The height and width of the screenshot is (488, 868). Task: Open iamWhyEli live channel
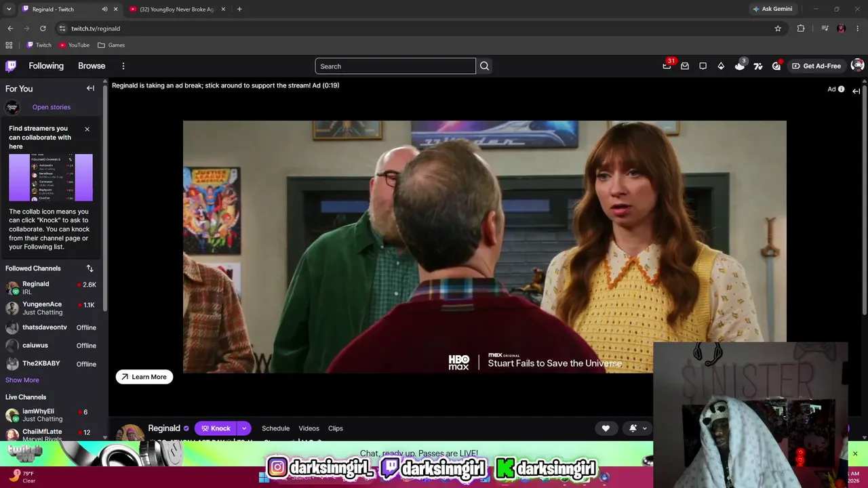(x=51, y=415)
